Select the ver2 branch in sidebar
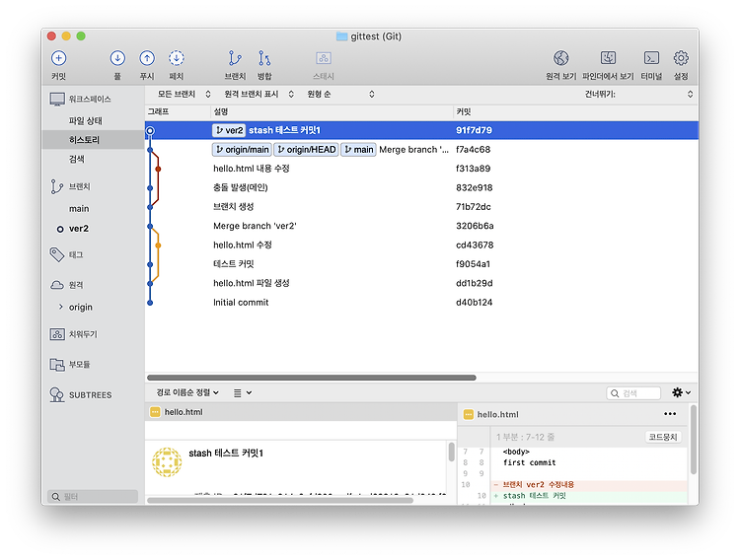The image size is (740, 560). [x=79, y=229]
